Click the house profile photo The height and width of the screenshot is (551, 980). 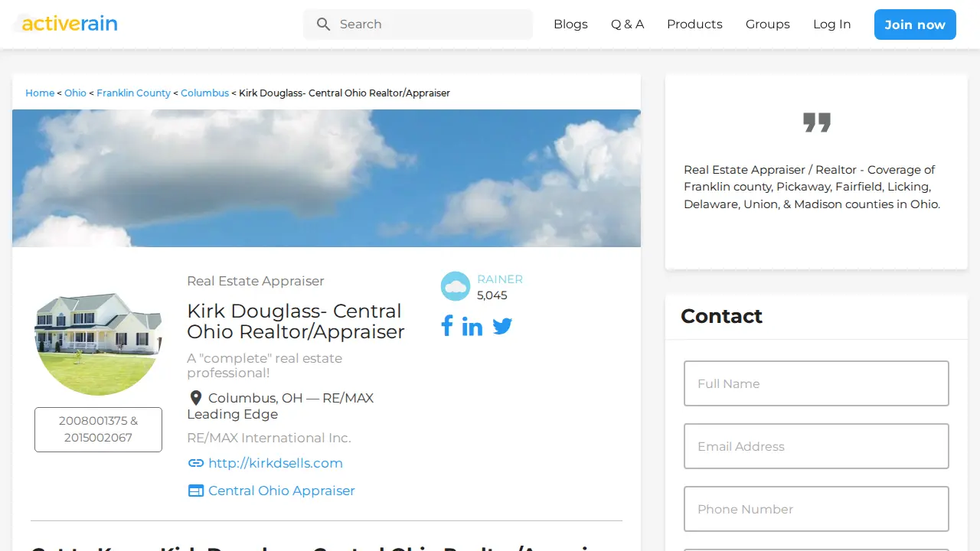point(98,331)
